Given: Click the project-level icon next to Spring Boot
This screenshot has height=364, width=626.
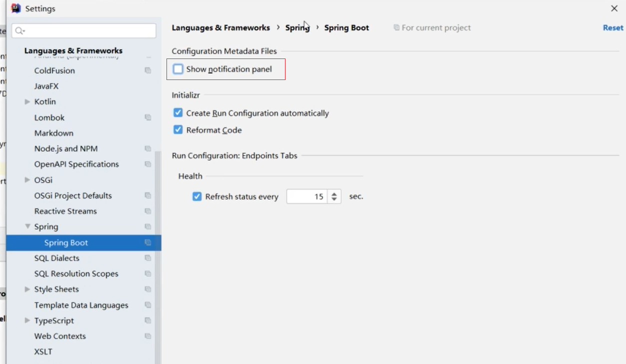Looking at the screenshot, I should pos(147,242).
